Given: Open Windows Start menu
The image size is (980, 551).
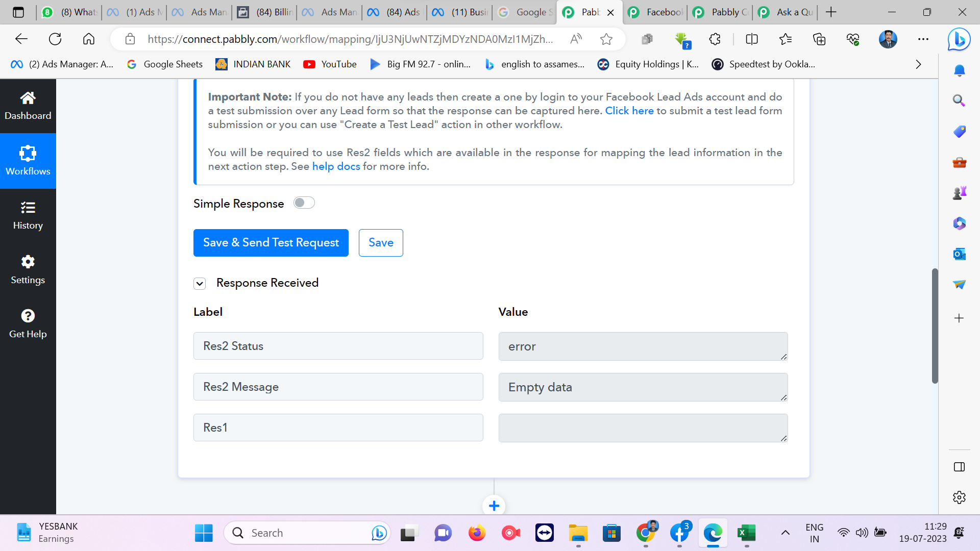Looking at the screenshot, I should 204,533.
